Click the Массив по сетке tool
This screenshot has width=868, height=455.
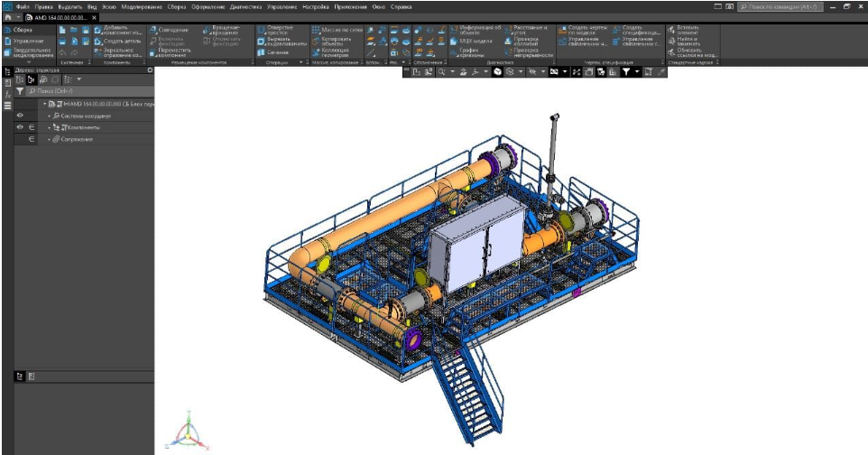click(337, 30)
